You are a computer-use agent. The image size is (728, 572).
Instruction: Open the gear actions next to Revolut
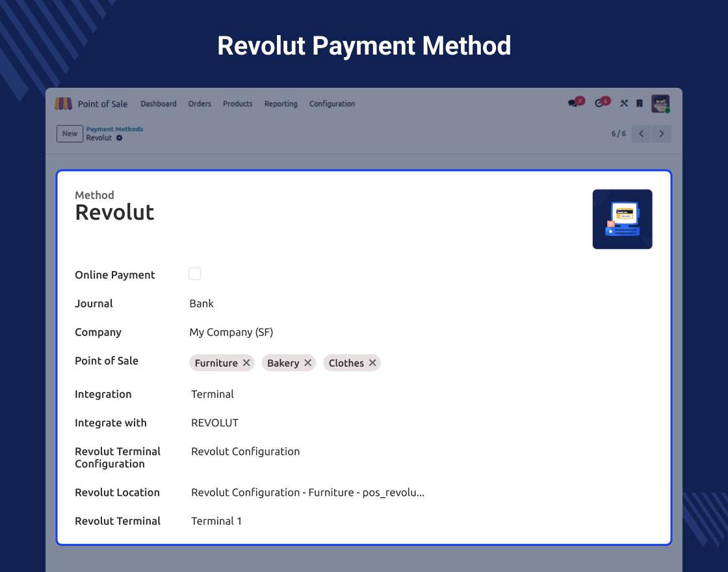click(x=120, y=138)
